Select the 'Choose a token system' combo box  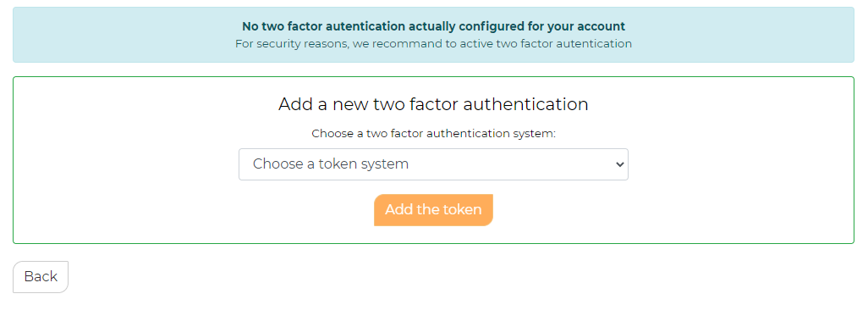[x=433, y=164]
